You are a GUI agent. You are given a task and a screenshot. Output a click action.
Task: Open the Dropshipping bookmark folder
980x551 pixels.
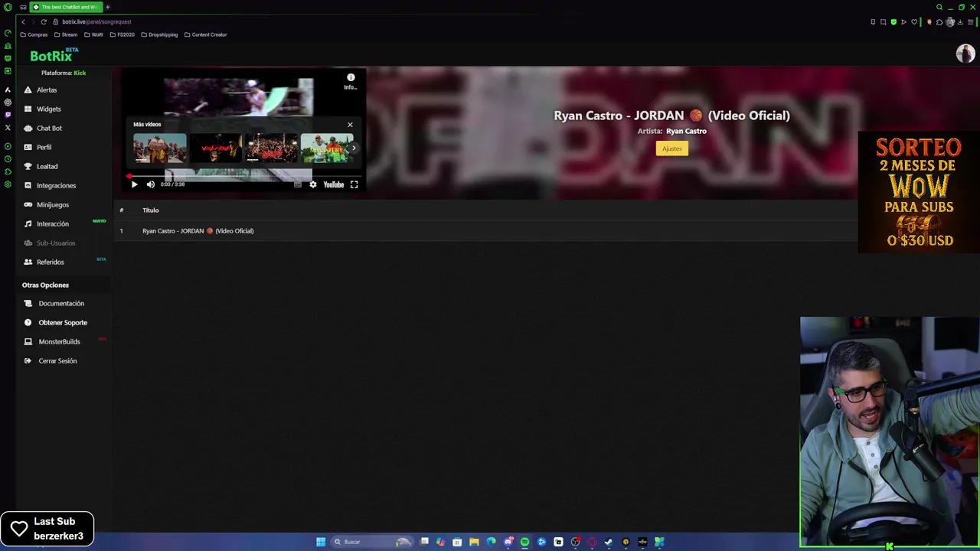[x=159, y=34]
